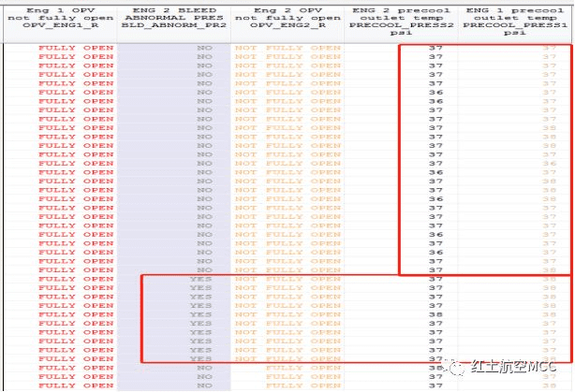575x392 pixels.
Task: Select first-row value 37 under PRECOOL_PRESS2
Action: [x=435, y=47]
